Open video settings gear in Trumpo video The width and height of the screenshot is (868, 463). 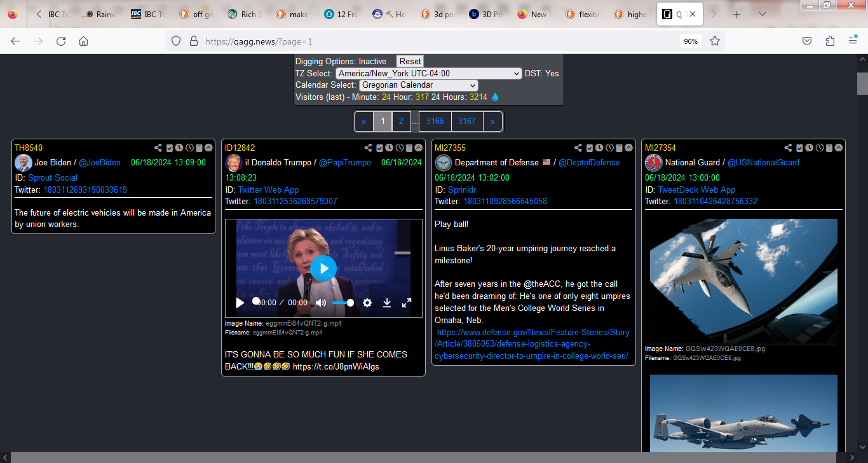tap(367, 303)
